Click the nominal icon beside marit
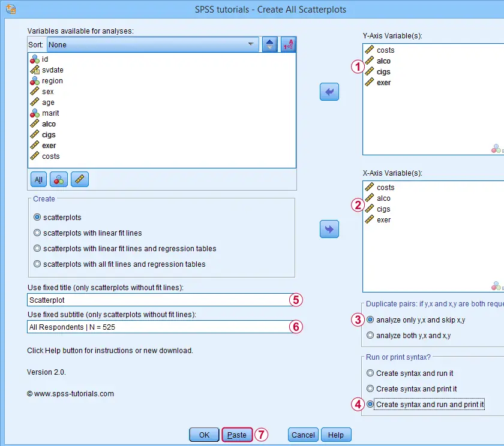The height and width of the screenshot is (446, 504). [35, 113]
